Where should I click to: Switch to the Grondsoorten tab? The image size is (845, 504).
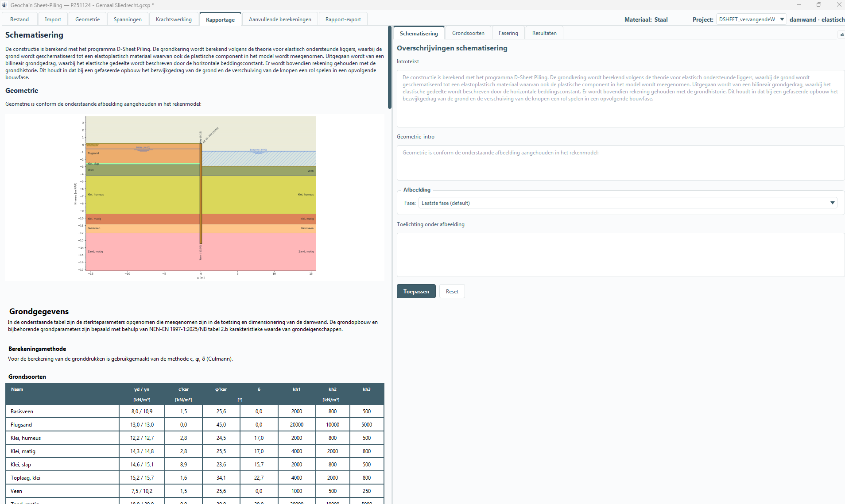(x=468, y=33)
